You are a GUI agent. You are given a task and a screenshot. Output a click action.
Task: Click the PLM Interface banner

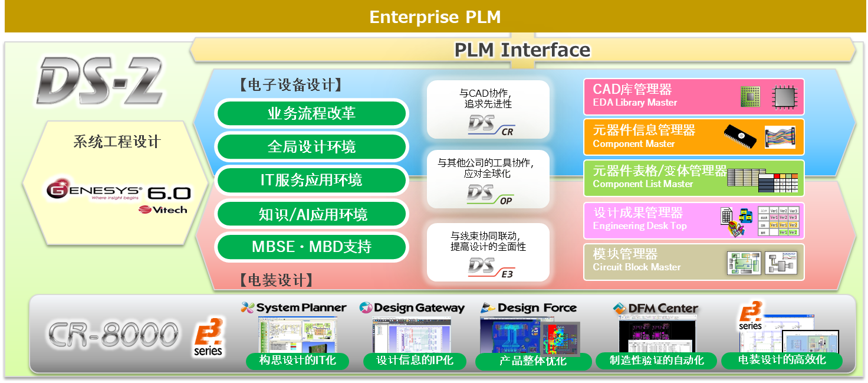[522, 50]
